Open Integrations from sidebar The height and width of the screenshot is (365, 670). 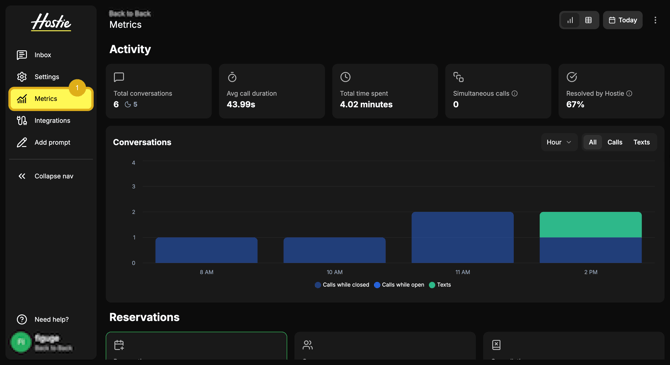[x=51, y=121]
